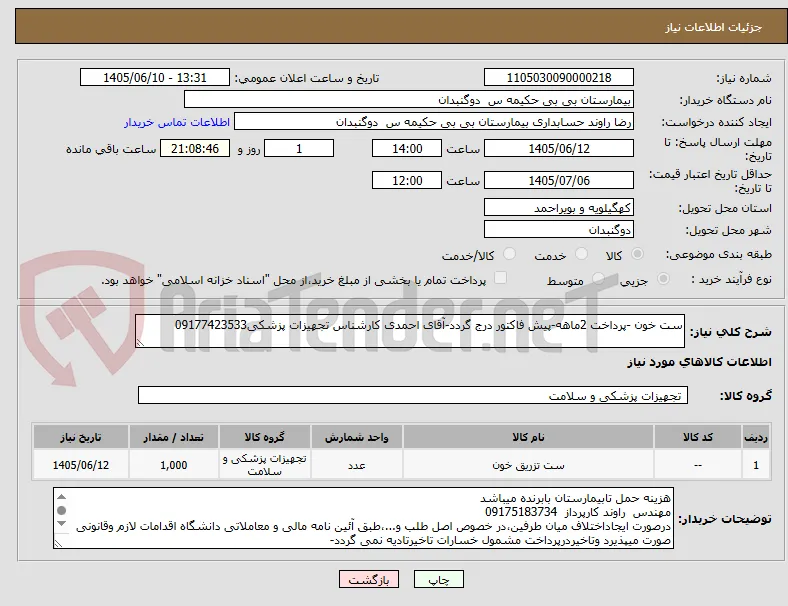Click the شرح کلی نیاز description text area
Image resolution: width=788 pixels, height=606 pixels.
click(x=410, y=331)
